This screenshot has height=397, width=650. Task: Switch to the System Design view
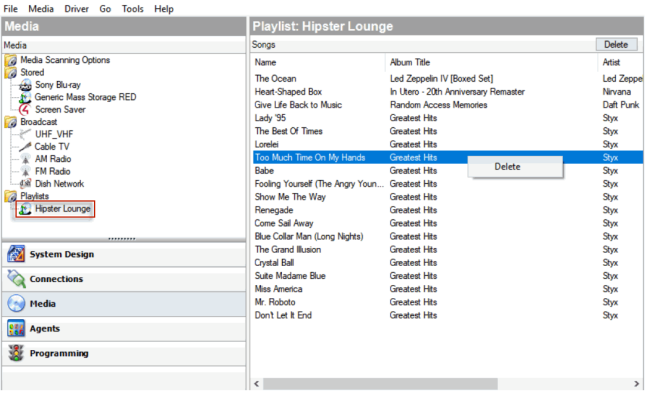tap(124, 254)
